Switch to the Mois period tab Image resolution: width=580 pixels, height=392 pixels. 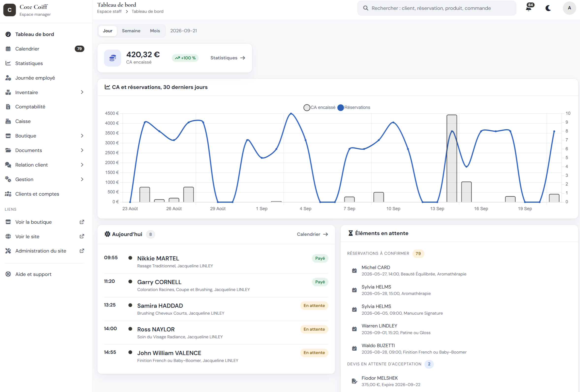(x=155, y=31)
